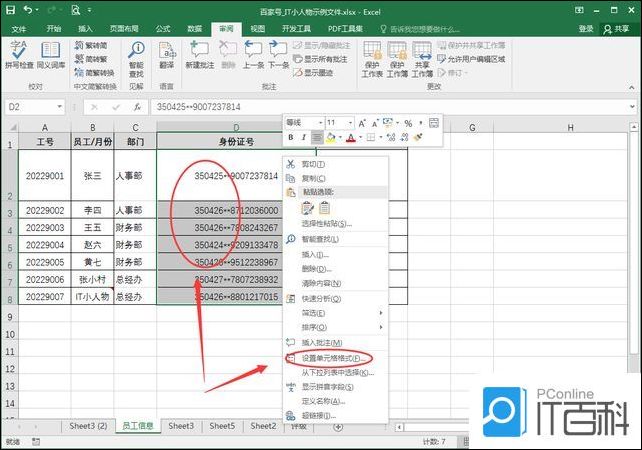Click the Smart Lookup (智能查找) ribbon icon
The height and width of the screenshot is (450, 642).
[x=136, y=57]
